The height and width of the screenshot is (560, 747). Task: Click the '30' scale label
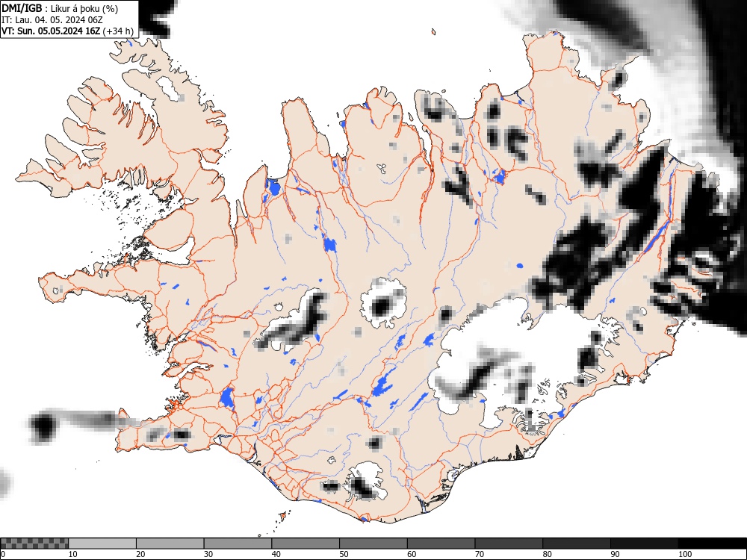click(208, 554)
